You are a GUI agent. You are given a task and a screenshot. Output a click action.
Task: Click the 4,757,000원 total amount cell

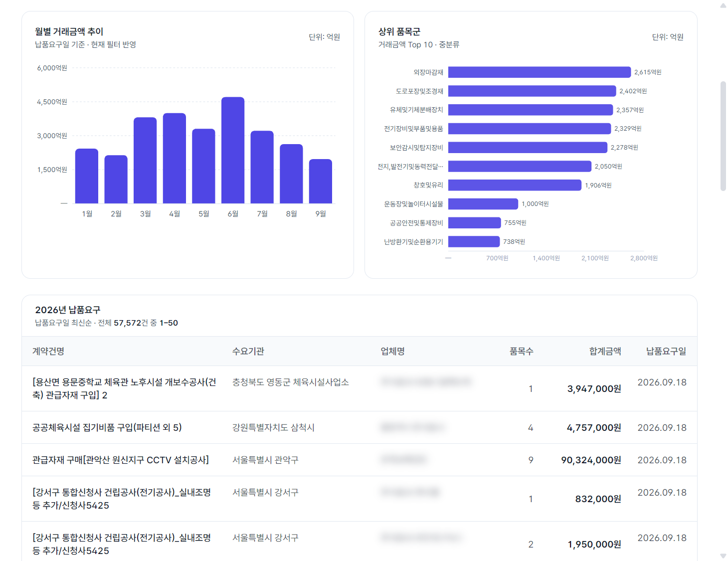click(594, 427)
